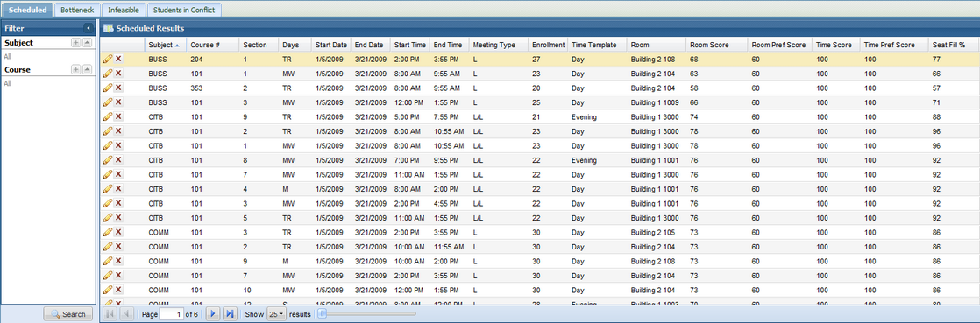The height and width of the screenshot is (323, 980).
Task: Edit the CITB 101 section 9 evening row
Action: click(x=108, y=116)
